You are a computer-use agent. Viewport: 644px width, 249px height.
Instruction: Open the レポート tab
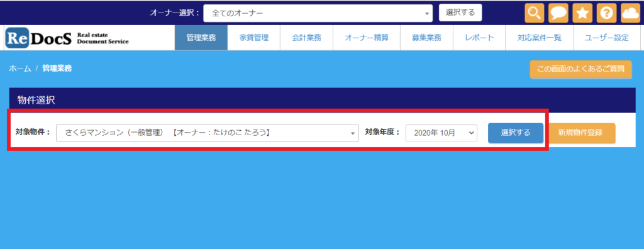479,38
